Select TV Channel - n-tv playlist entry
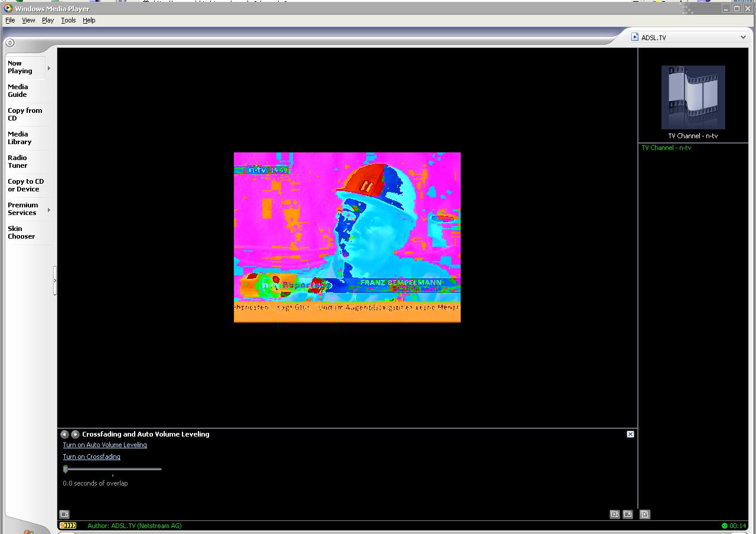The height and width of the screenshot is (534, 756). coord(666,148)
